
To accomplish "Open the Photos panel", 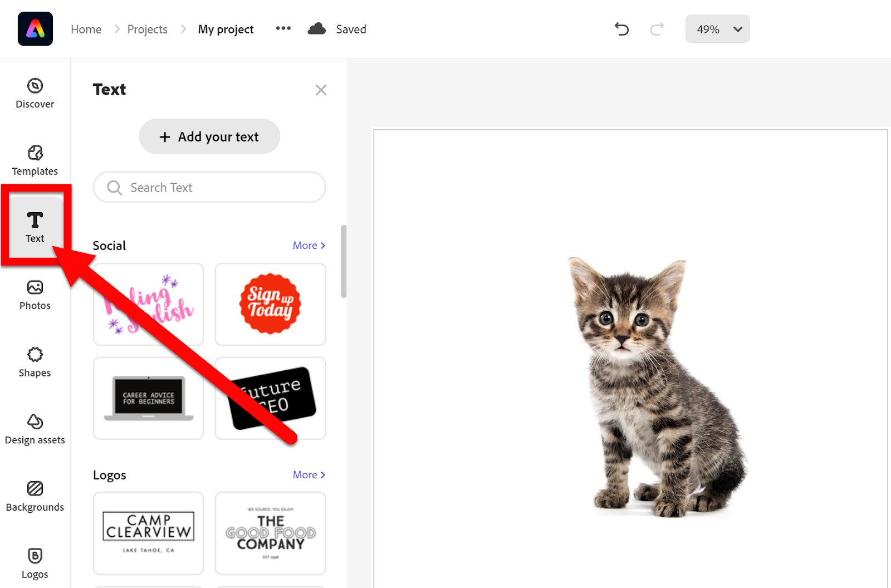I will tap(35, 295).
